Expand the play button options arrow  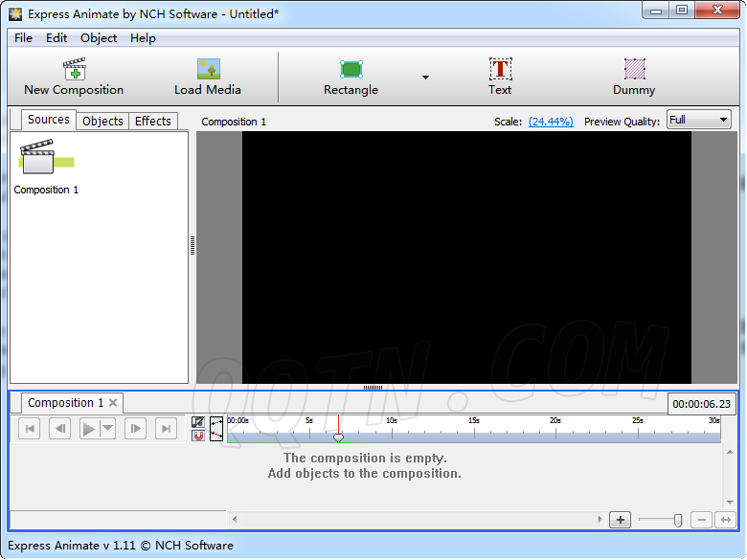point(108,429)
